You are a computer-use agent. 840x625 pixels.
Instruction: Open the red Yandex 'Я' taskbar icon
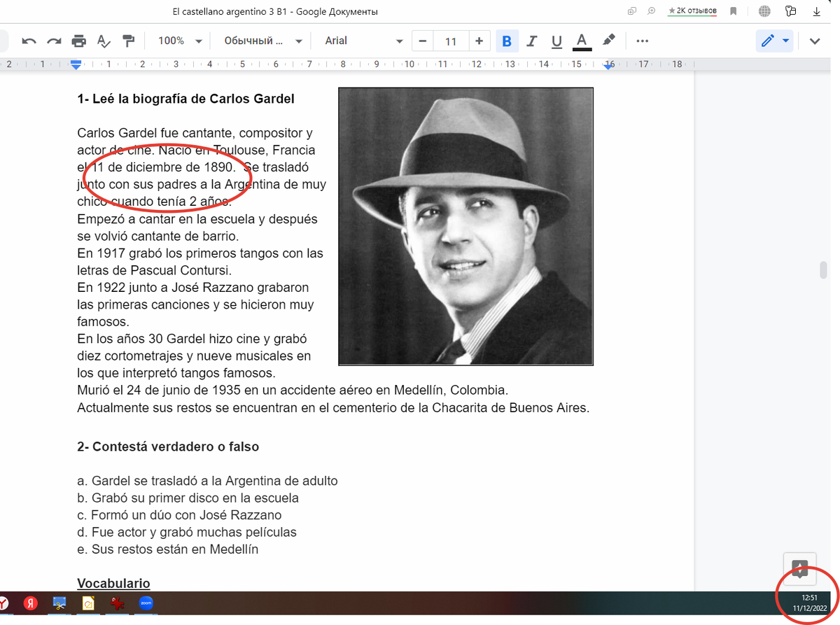click(30, 603)
